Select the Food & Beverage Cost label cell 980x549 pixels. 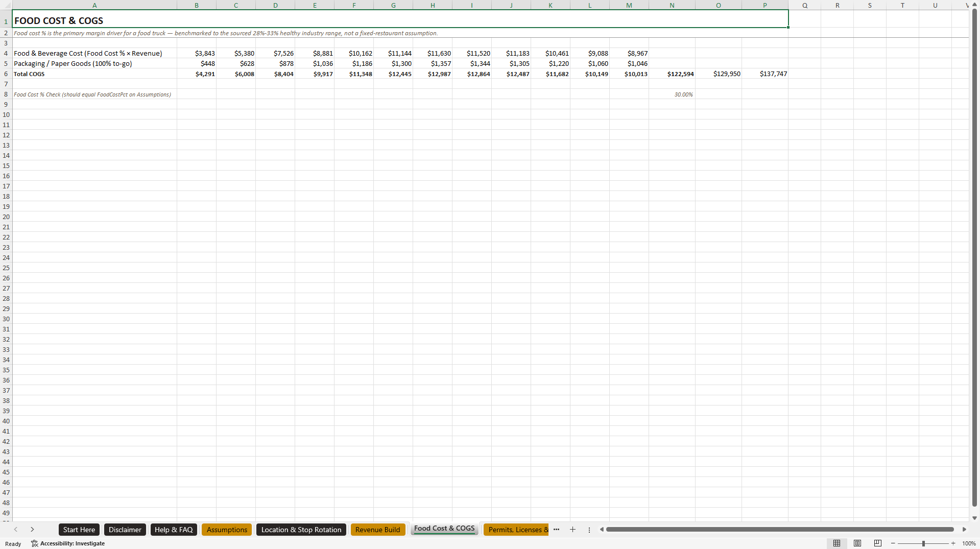pos(94,53)
